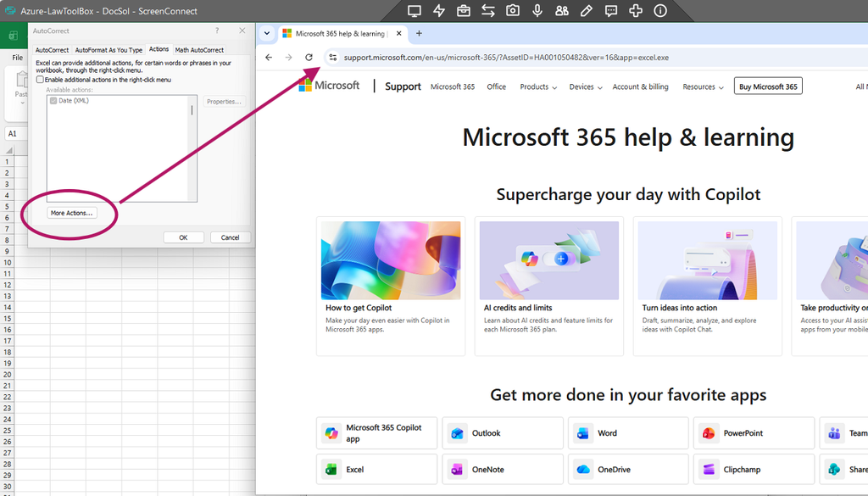Open the OneNote app tile
This screenshot has height=496, width=868.
[502, 470]
